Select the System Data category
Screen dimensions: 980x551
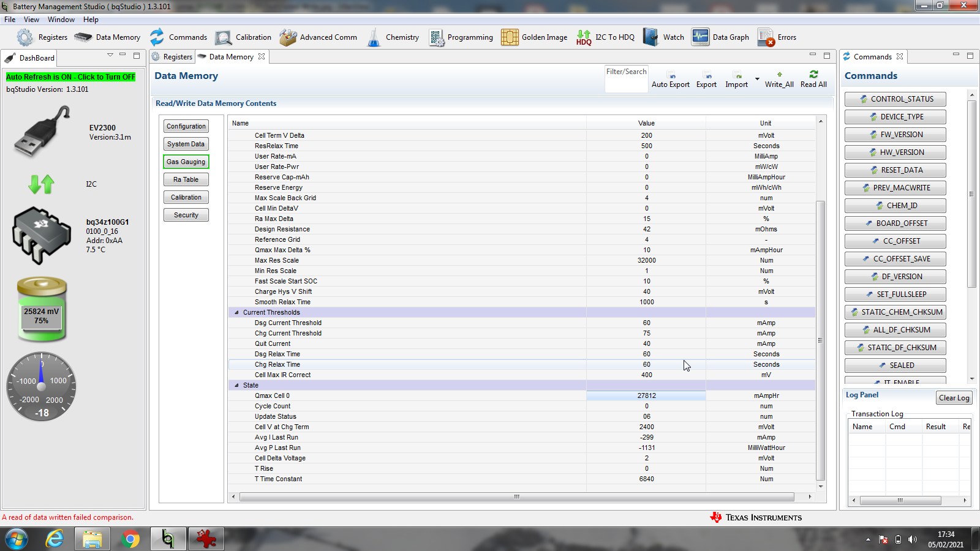pos(186,144)
